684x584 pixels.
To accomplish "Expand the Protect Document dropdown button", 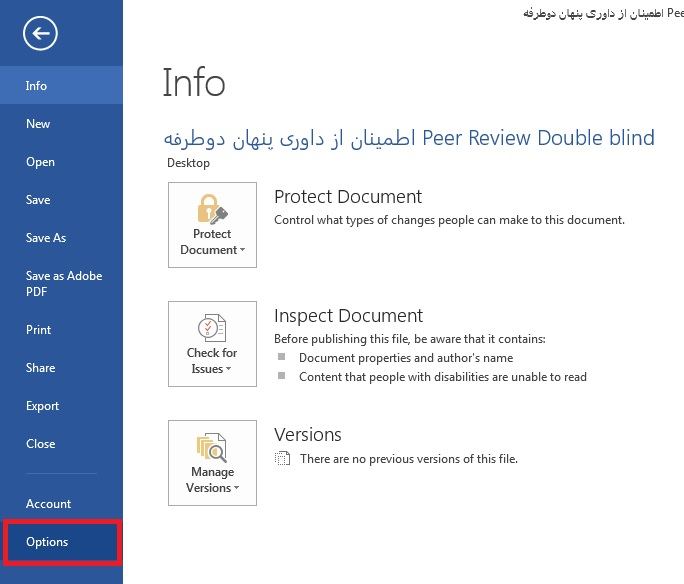I will (x=212, y=225).
